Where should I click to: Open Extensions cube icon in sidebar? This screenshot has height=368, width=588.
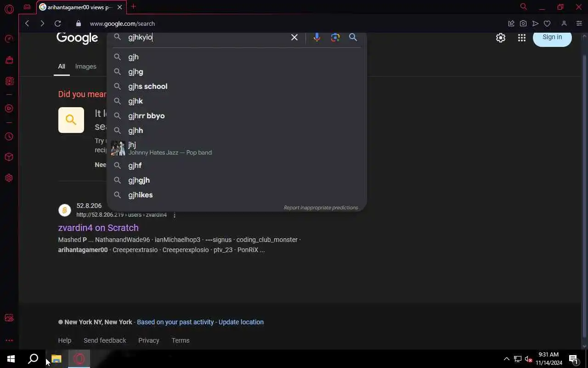pos(9,157)
